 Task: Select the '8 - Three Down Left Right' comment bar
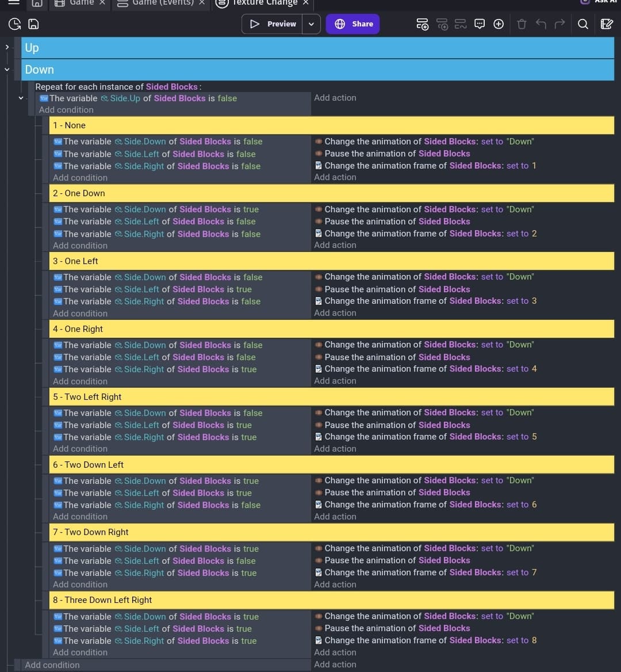tap(331, 600)
